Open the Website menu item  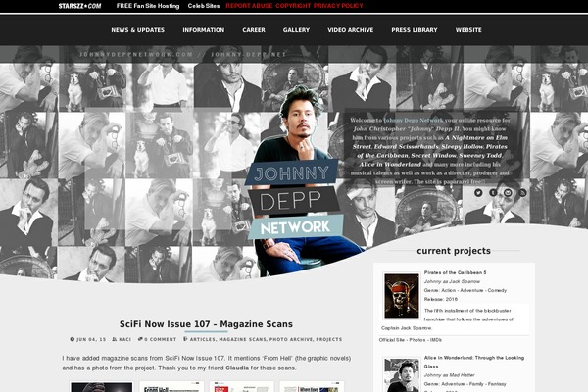468,30
